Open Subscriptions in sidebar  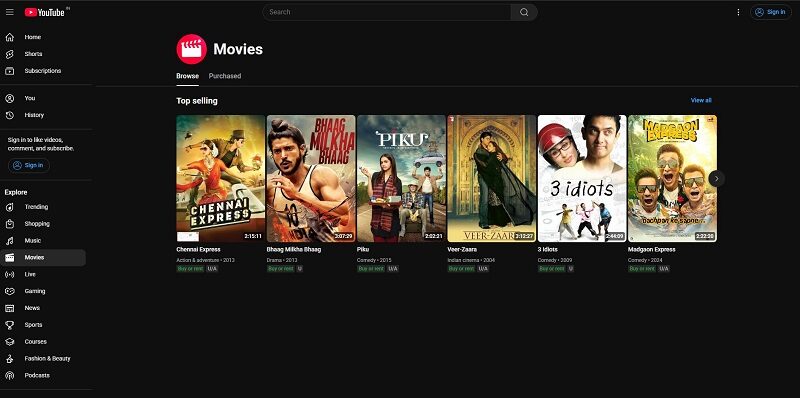tap(43, 71)
